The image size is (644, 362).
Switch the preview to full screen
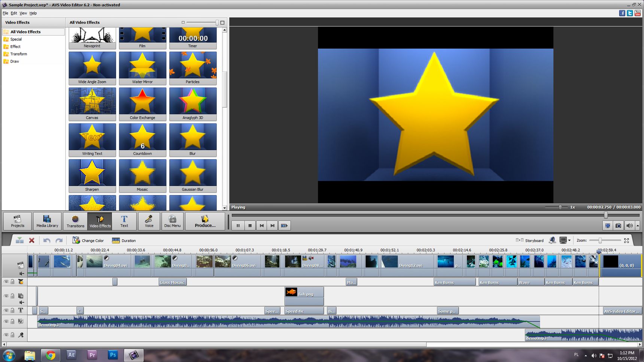[x=608, y=226]
